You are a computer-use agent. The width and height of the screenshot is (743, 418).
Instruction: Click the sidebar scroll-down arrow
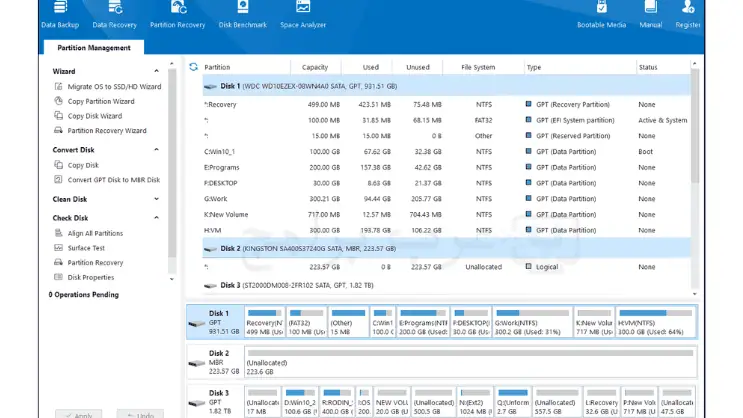172,279
